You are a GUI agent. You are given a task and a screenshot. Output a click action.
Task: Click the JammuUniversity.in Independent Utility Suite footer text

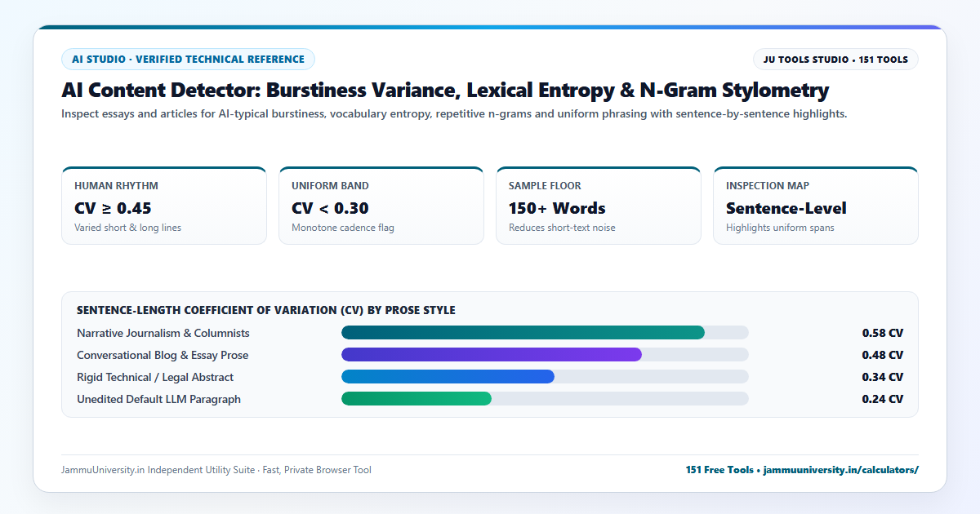[216, 470]
